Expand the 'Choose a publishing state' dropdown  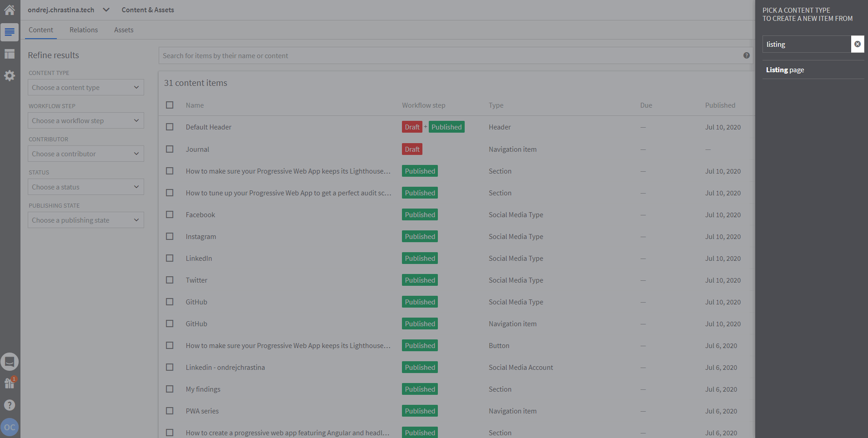pos(85,220)
